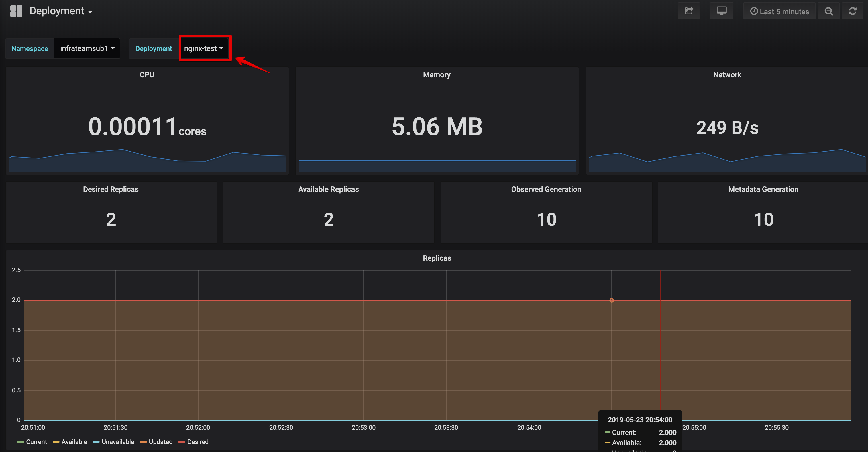Image resolution: width=868 pixels, height=452 pixels.
Task: Toggle the Current series in legend
Action: click(x=36, y=442)
